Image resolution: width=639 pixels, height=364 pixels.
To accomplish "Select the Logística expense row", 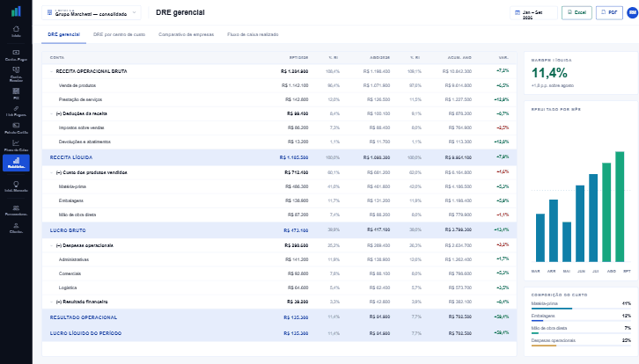I will [x=279, y=288].
